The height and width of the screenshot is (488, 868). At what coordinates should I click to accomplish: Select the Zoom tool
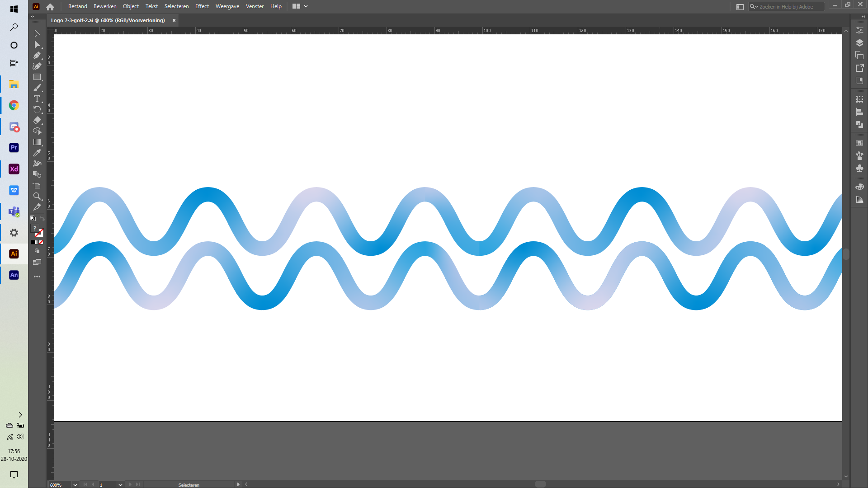pos(38,196)
